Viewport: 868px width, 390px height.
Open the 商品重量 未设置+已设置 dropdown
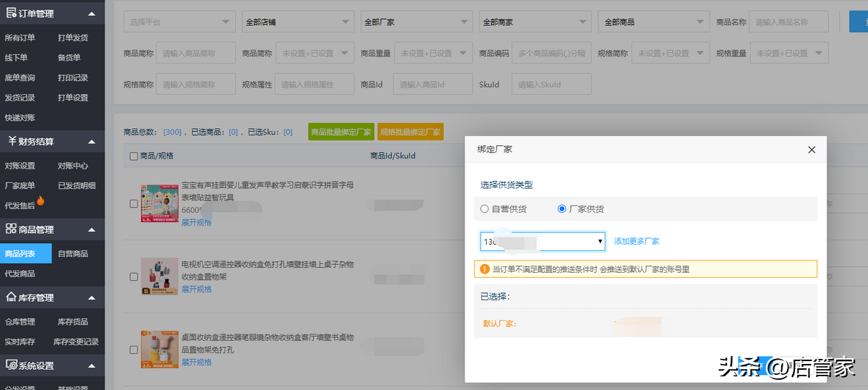[433, 54]
